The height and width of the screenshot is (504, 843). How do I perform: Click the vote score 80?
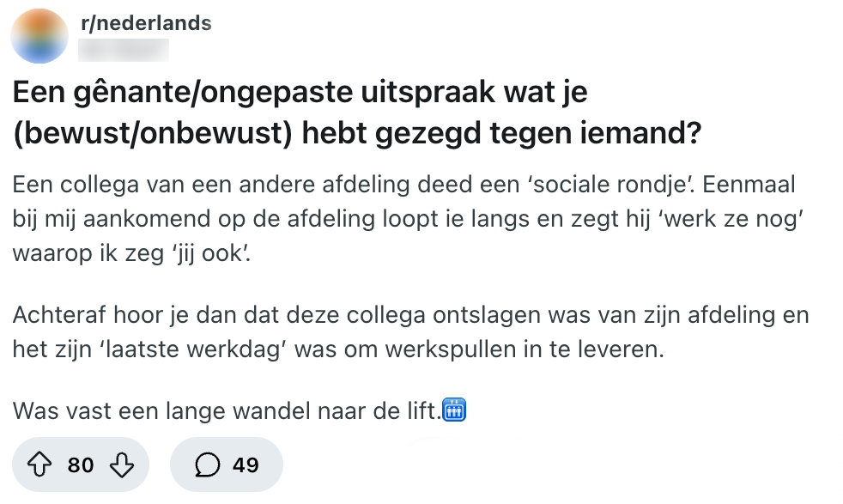pos(81,465)
